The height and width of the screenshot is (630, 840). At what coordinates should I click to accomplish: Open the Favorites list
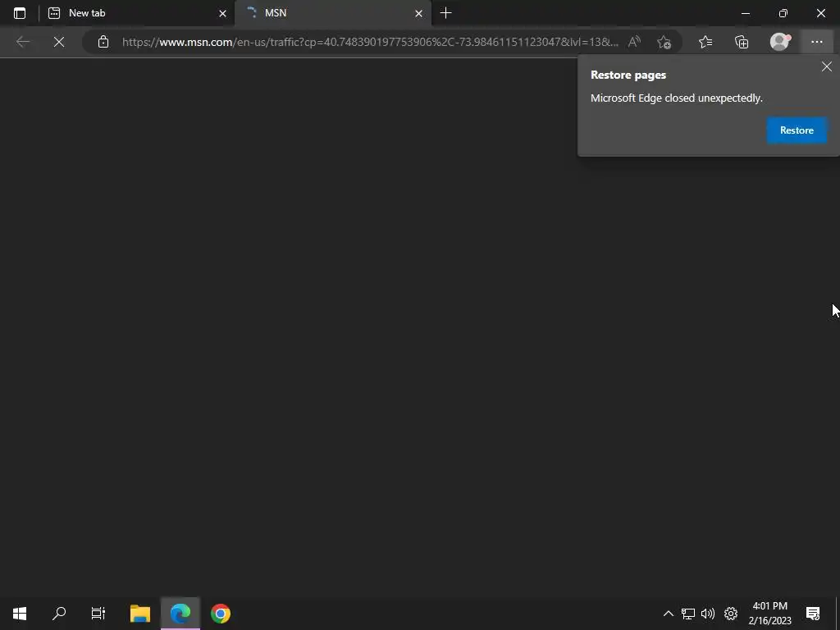pyautogui.click(x=705, y=42)
